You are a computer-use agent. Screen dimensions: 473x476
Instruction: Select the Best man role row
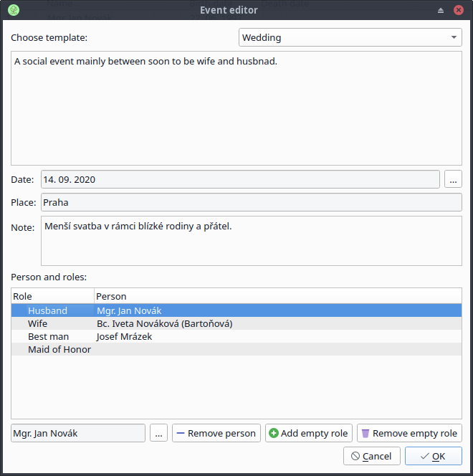pyautogui.click(x=236, y=336)
